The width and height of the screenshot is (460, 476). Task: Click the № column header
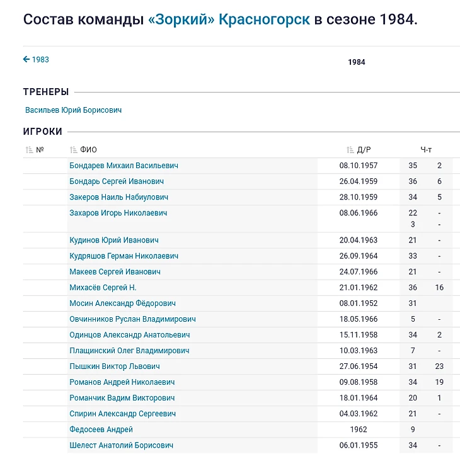(40, 150)
